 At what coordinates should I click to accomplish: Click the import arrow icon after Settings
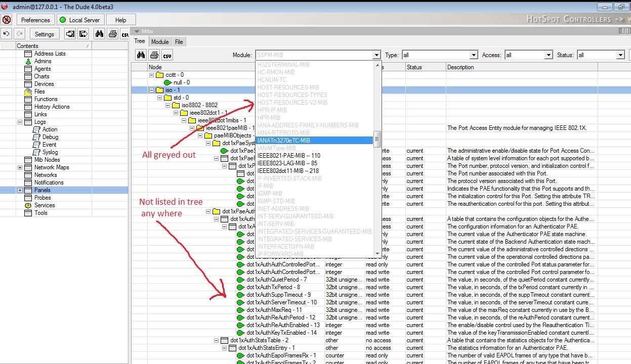(x=70, y=34)
